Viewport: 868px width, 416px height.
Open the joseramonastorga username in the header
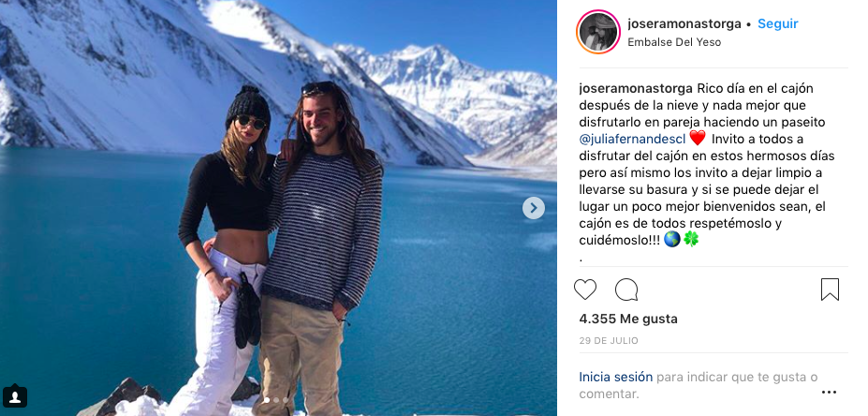[684, 23]
